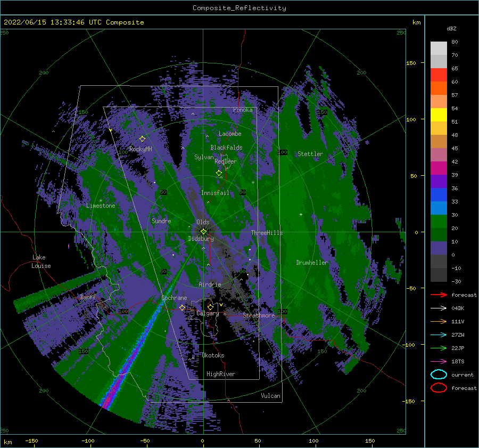Pick the yellow 51-54 dBZ swatch
The width and height of the screenshot is (479, 448).
pyautogui.click(x=439, y=115)
